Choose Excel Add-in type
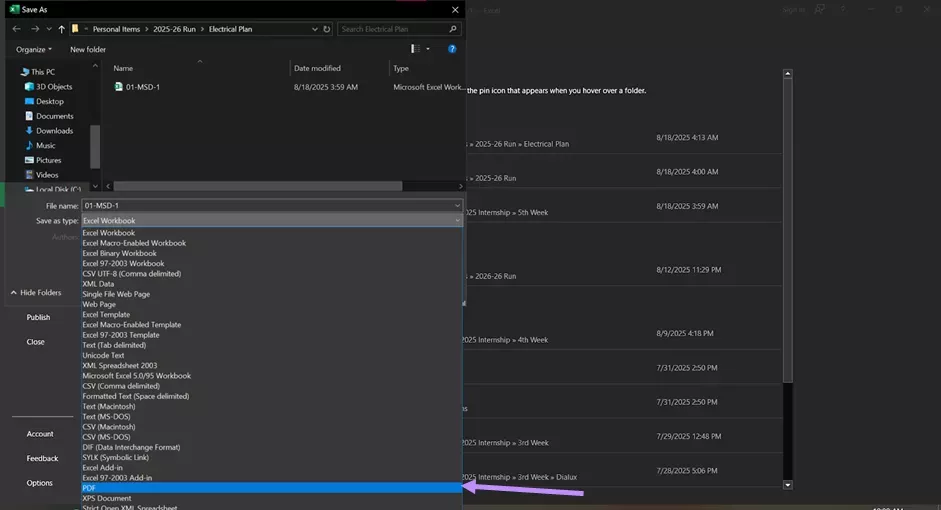Image resolution: width=941 pixels, height=510 pixels. [272, 467]
